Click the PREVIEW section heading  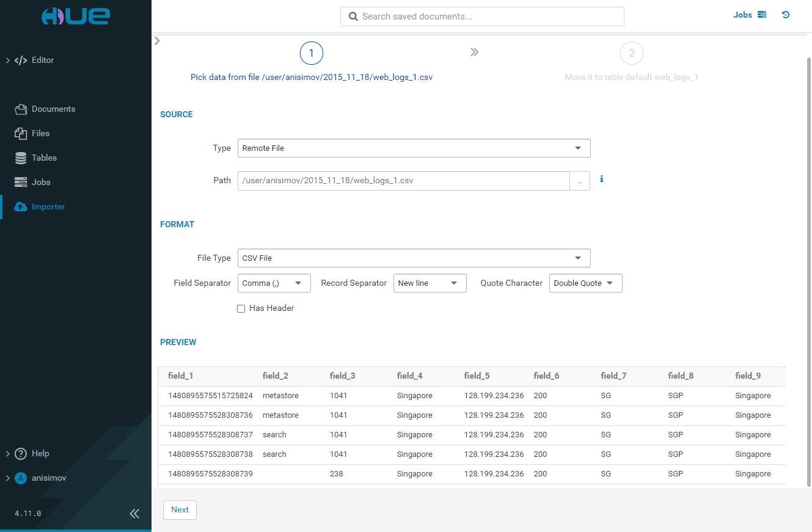click(178, 342)
